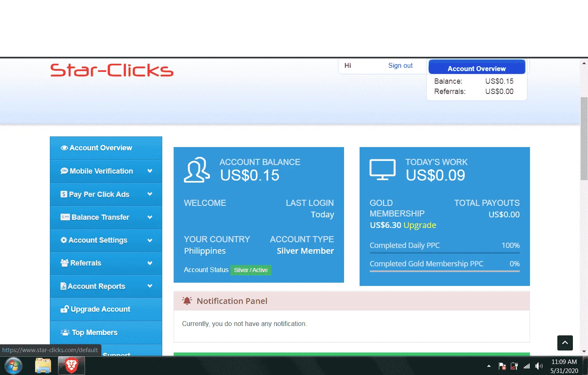Click the Brave browser taskbar icon
This screenshot has width=588, height=375.
pos(72,366)
